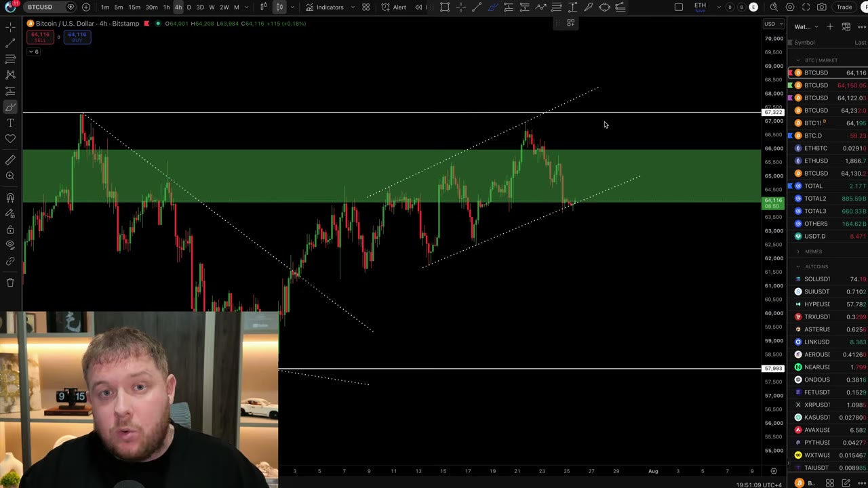Toggle magnet mode for drawings

(10, 198)
